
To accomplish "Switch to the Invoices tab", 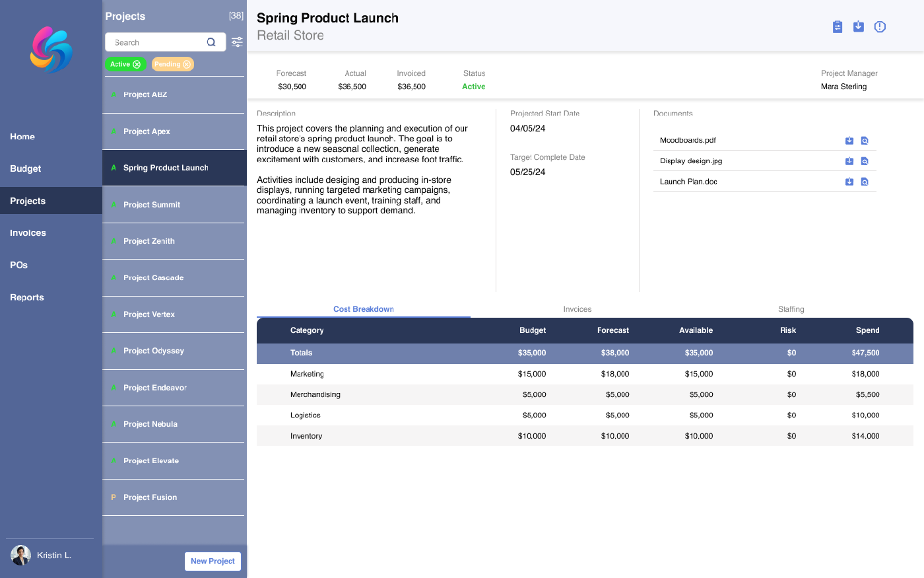I will (x=577, y=309).
